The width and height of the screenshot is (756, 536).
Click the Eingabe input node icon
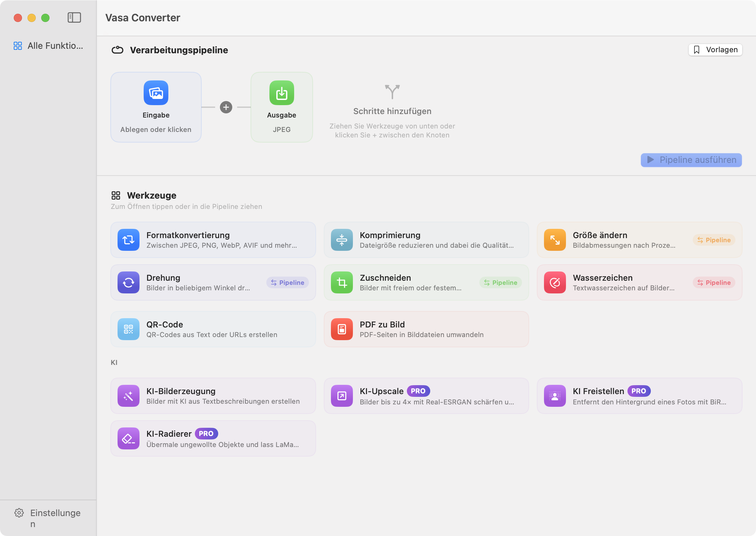(156, 93)
